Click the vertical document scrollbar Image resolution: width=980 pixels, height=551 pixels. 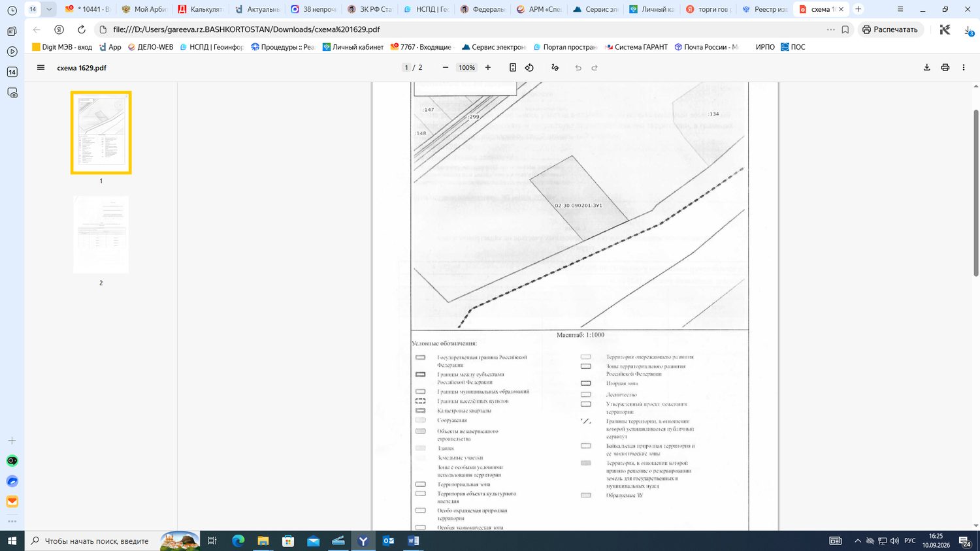click(x=976, y=193)
